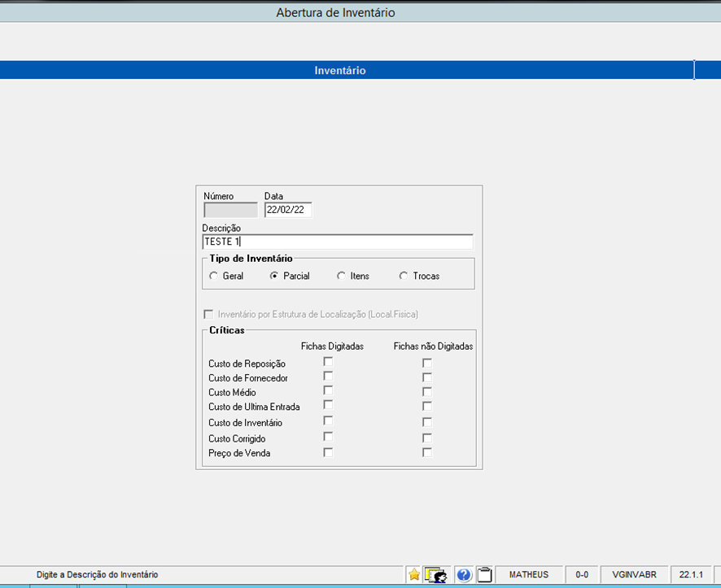The height and width of the screenshot is (588, 721).
Task: Click the Inventário blue header bar
Action: [347, 70]
